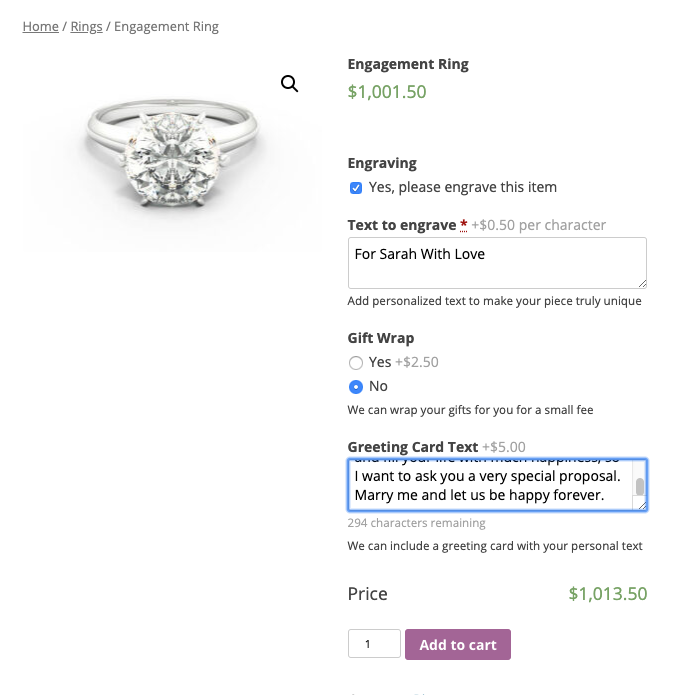
Task: Open the engagement ring product image
Action: [x=170, y=150]
